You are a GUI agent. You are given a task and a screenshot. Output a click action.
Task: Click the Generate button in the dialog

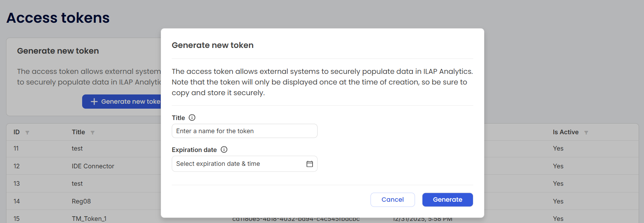(447, 200)
